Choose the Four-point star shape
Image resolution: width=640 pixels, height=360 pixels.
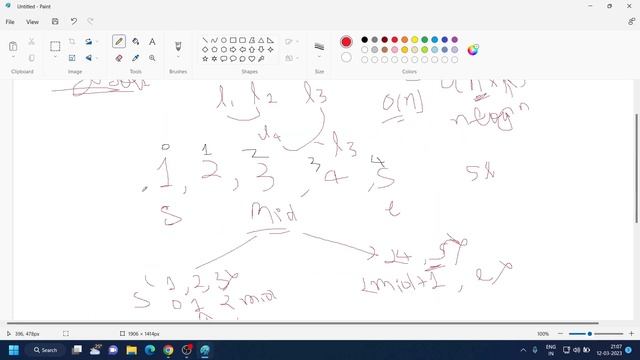coord(270,49)
